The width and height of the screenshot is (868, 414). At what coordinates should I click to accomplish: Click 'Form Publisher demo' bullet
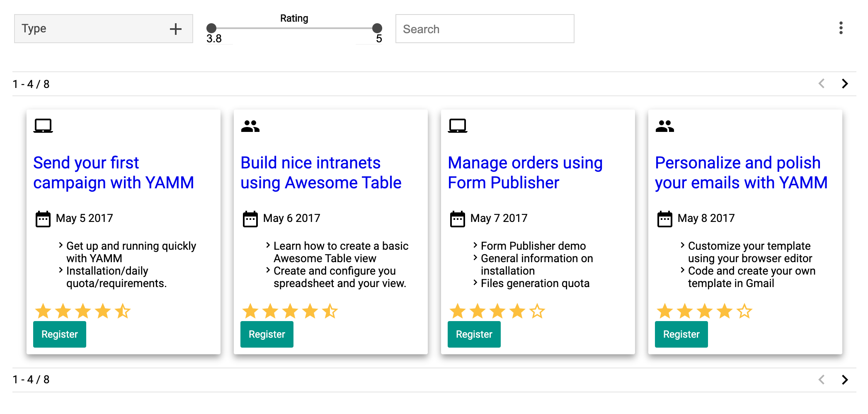pos(533,246)
